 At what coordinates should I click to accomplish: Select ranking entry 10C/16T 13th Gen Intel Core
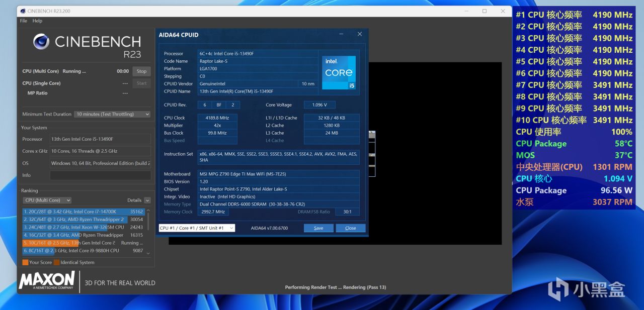[84, 243]
